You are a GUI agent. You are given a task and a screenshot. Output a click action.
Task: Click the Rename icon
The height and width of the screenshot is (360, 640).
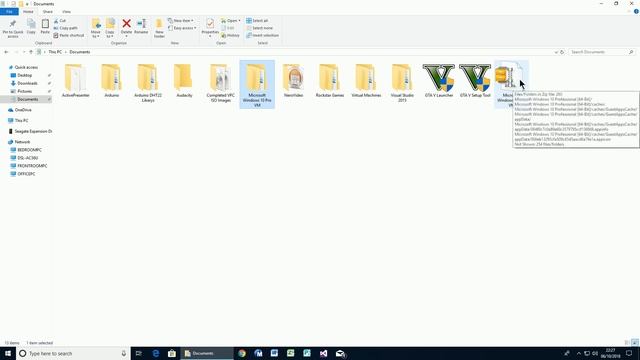pos(141,24)
